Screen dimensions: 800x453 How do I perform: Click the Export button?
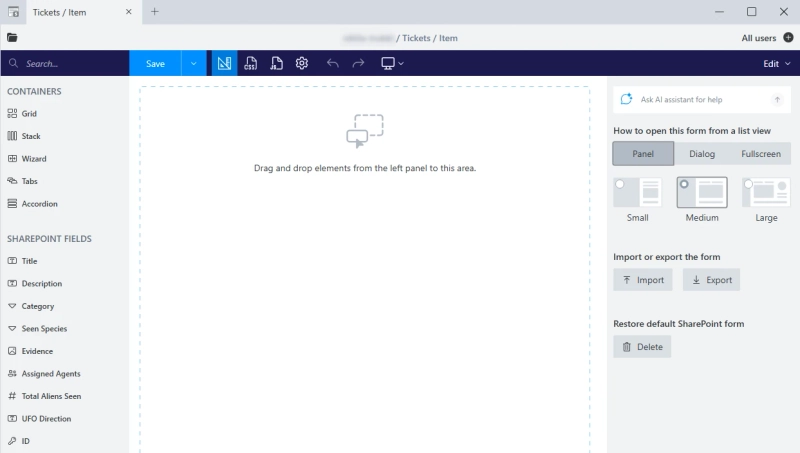tap(712, 280)
